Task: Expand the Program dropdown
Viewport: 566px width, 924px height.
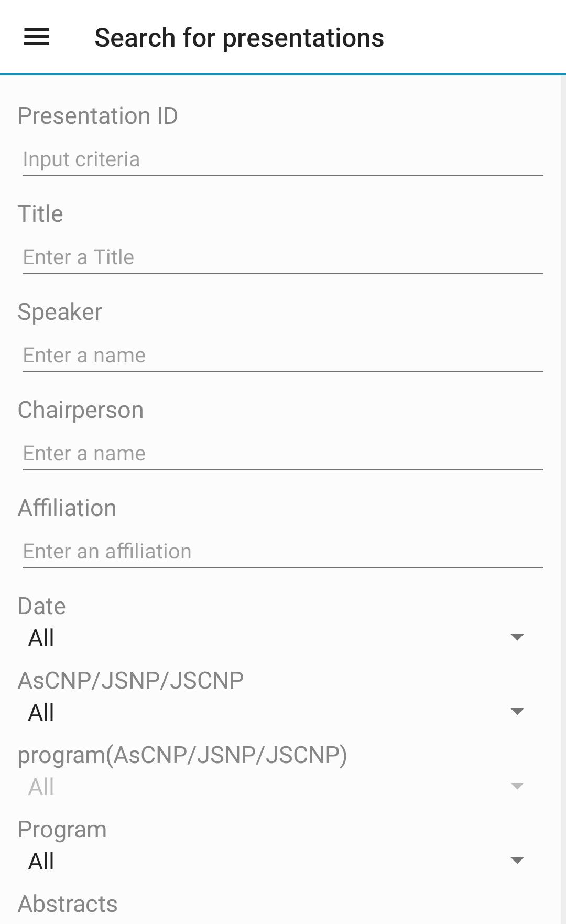Action: coord(273,862)
